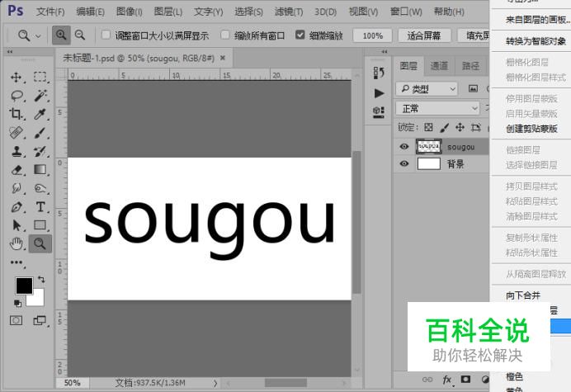Select the Magic Wand tool
Screen dimensions: 571x392
[x=40, y=96]
